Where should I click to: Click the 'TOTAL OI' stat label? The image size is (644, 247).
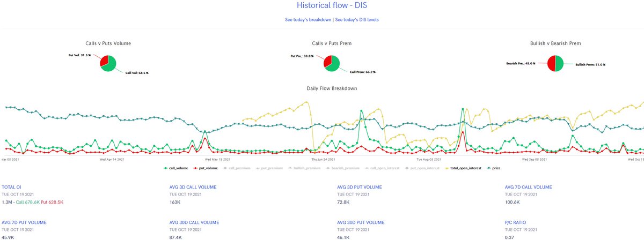tap(12, 187)
